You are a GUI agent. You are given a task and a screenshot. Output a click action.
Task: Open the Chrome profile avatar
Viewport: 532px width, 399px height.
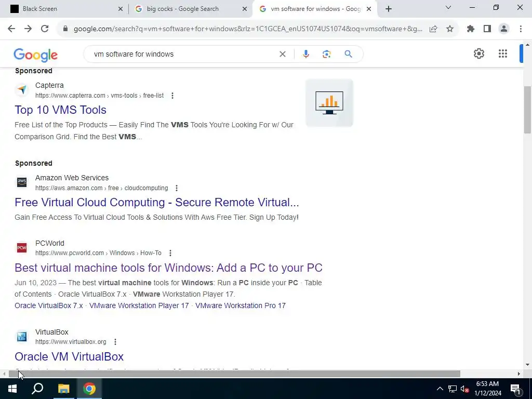(504, 29)
